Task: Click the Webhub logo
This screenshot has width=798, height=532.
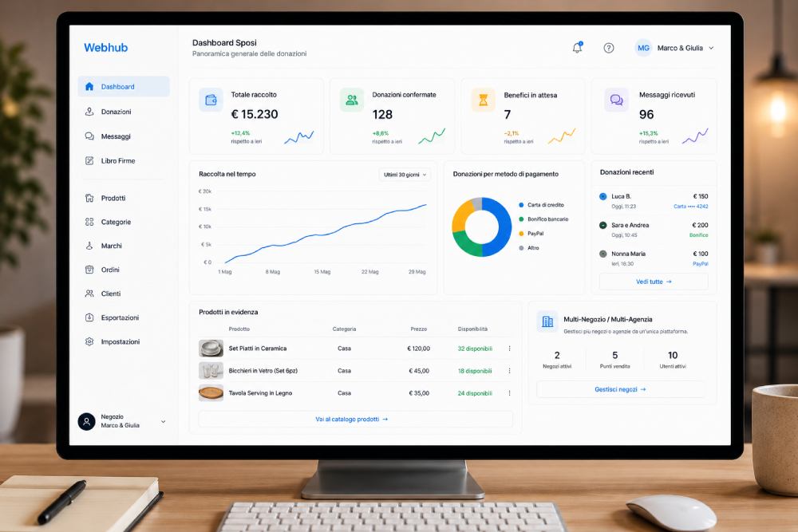Action: coord(106,48)
